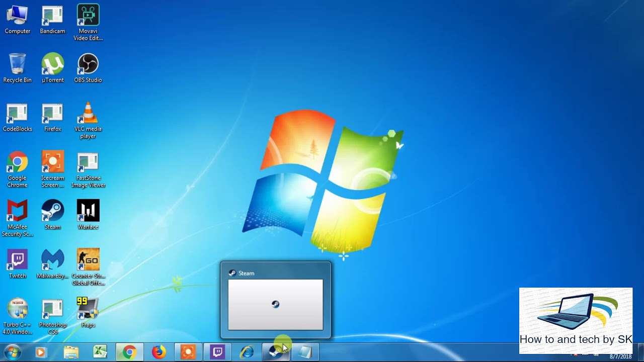Image resolution: width=644 pixels, height=362 pixels.
Task: Select the Malwarebytes desktop icon
Action: click(53, 264)
